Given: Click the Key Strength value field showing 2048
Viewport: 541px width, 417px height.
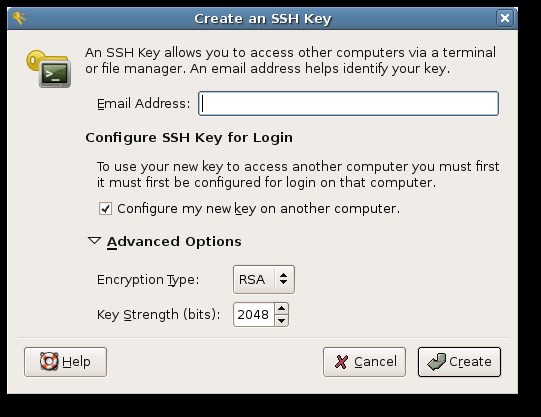Looking at the screenshot, I should point(254,315).
